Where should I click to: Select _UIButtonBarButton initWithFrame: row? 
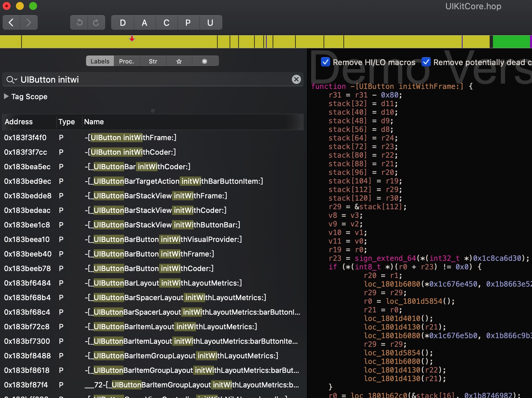point(152,254)
